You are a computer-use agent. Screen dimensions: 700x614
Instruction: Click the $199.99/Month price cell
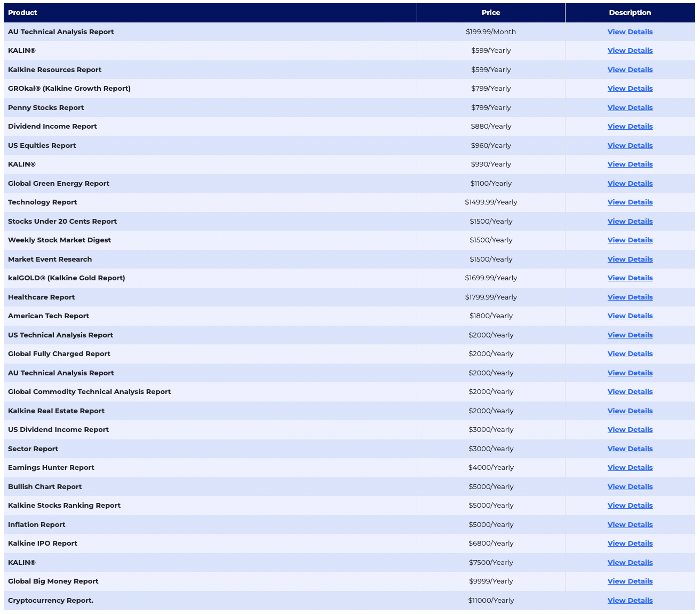491,32
